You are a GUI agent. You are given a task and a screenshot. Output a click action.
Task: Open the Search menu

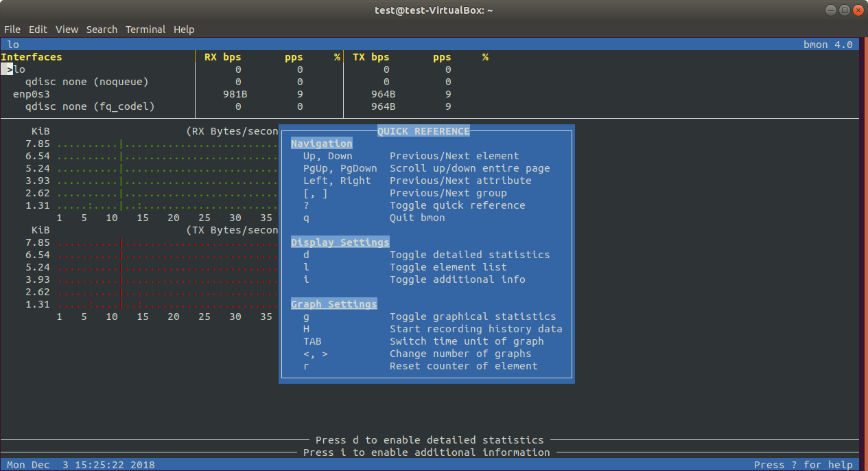[x=102, y=30]
